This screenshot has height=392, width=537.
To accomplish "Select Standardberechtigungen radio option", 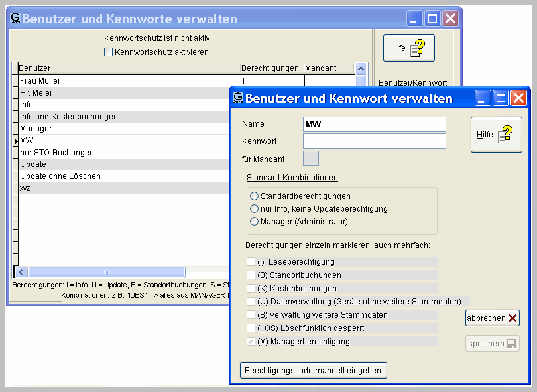I will [255, 196].
